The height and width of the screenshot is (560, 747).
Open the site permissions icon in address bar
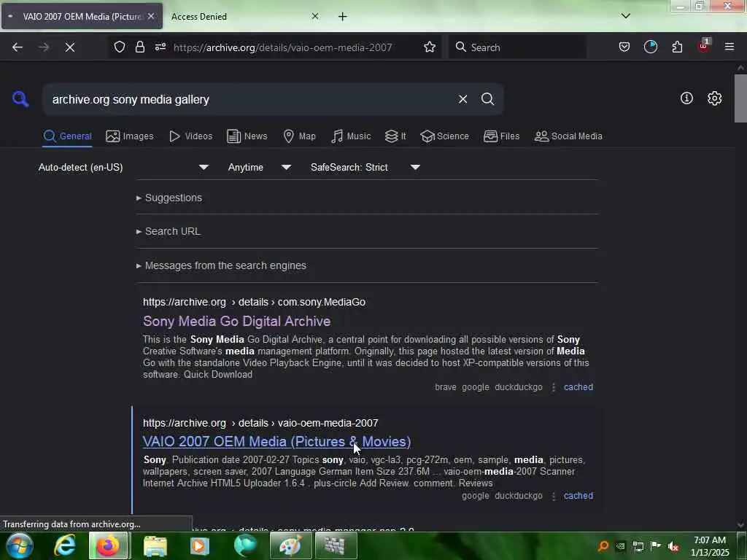(160, 47)
